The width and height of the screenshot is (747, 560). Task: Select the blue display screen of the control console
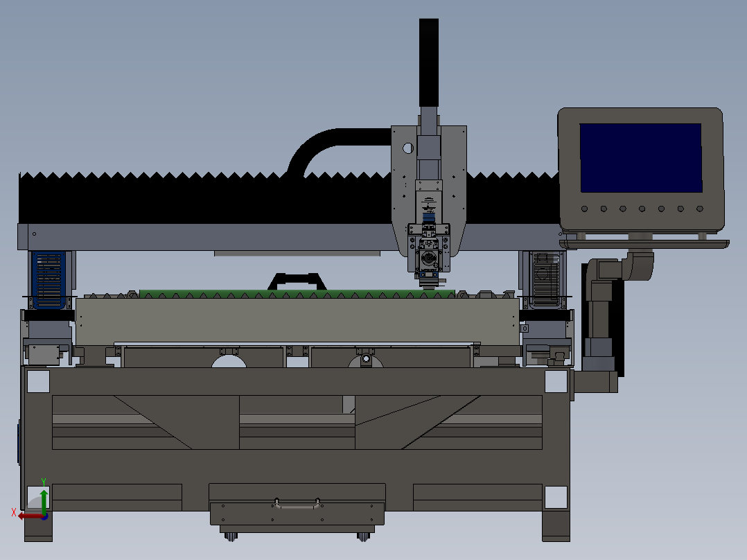point(641,158)
